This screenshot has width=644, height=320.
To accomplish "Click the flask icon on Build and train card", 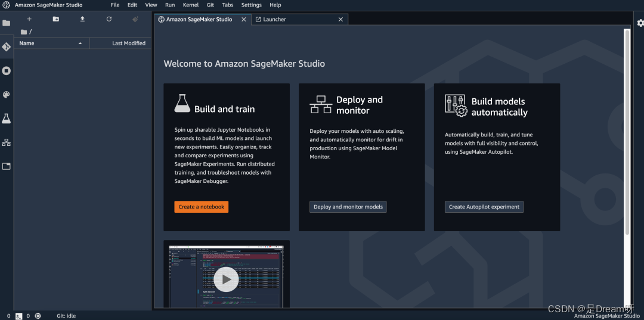I will 182,103.
